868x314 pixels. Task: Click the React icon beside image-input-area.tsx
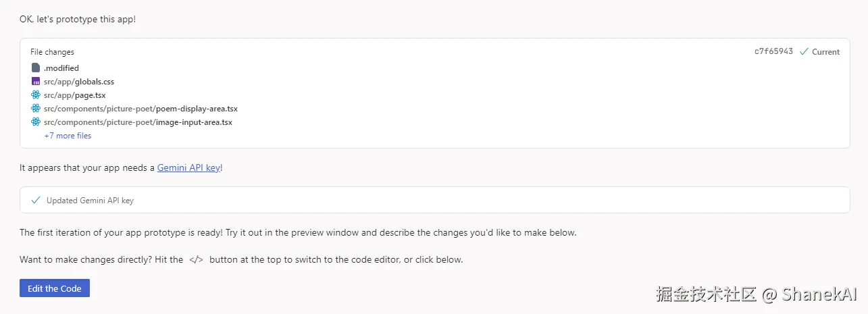tap(36, 122)
